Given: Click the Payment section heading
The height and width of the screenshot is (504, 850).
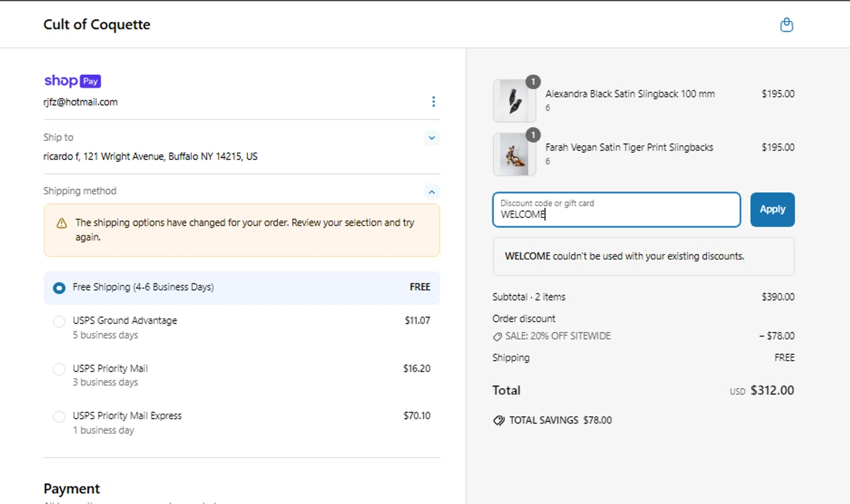Looking at the screenshot, I should click(x=71, y=489).
